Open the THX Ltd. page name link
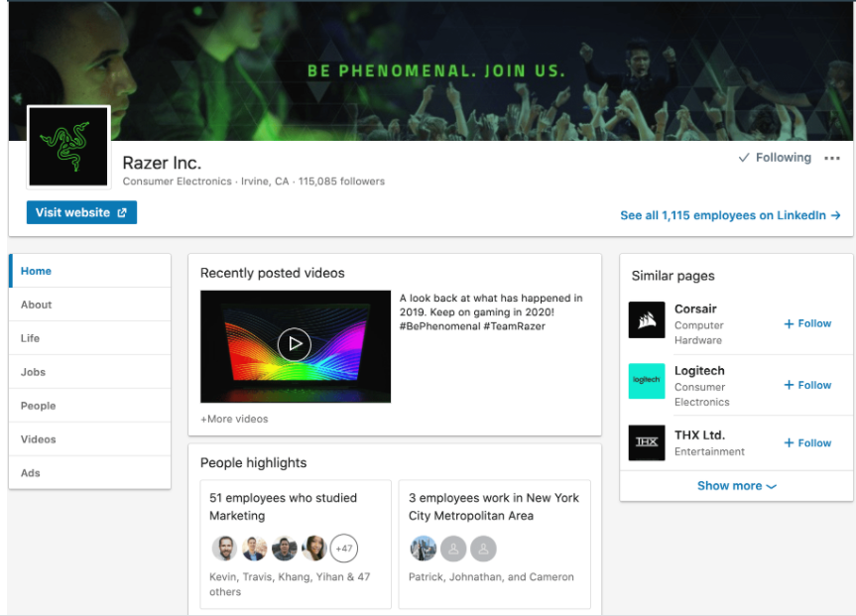This screenshot has width=856, height=616. pos(699,435)
